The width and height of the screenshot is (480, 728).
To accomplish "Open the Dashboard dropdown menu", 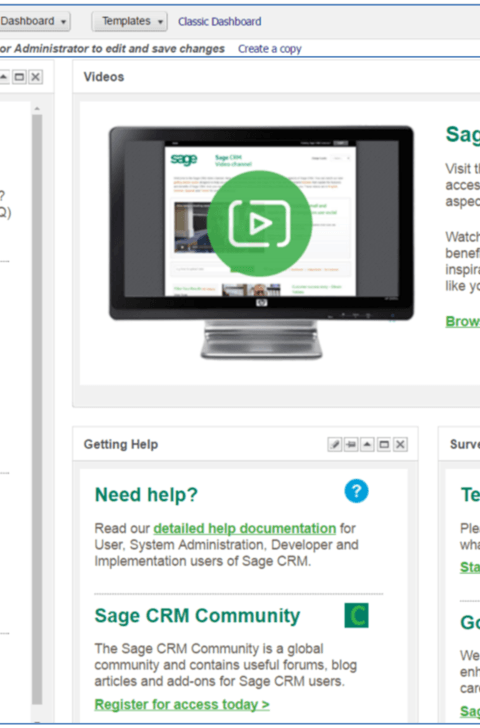I will pos(33,21).
